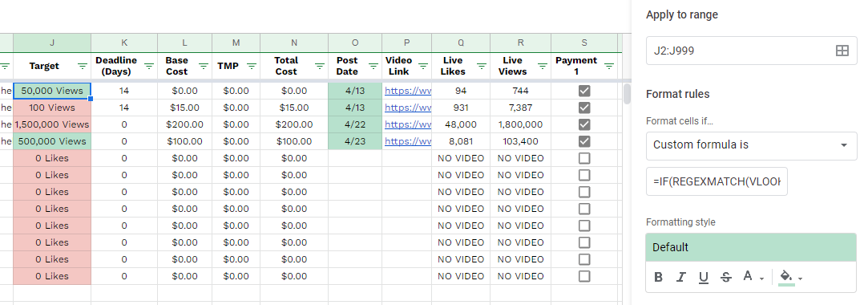Uncheck Payment 1 box for 500,000 Views row
868x305 pixels.
click(x=584, y=140)
